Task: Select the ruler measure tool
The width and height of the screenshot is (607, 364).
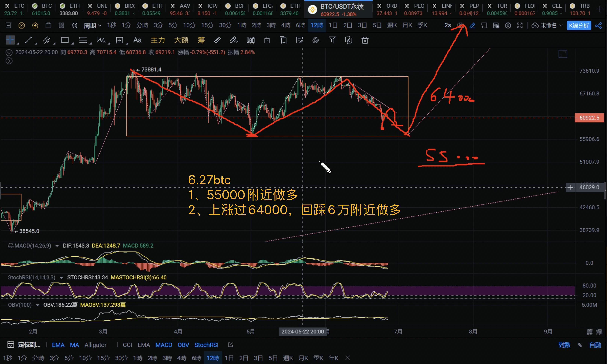Action: click(x=217, y=40)
